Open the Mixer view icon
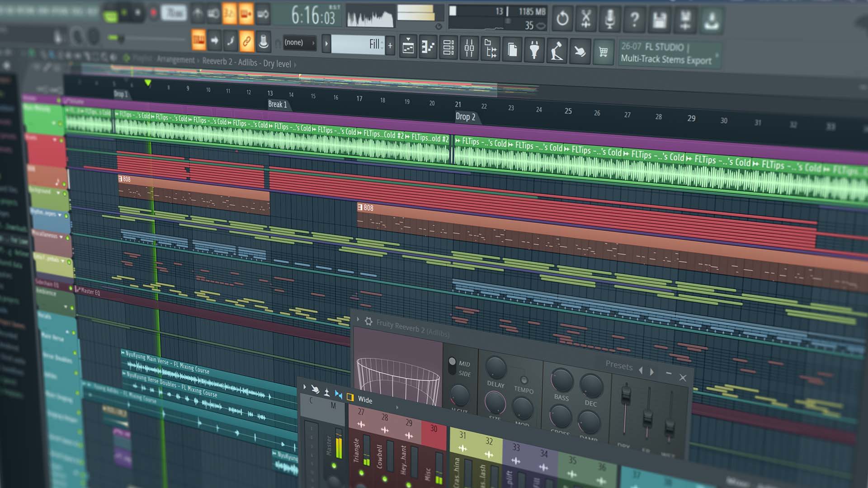 click(469, 47)
